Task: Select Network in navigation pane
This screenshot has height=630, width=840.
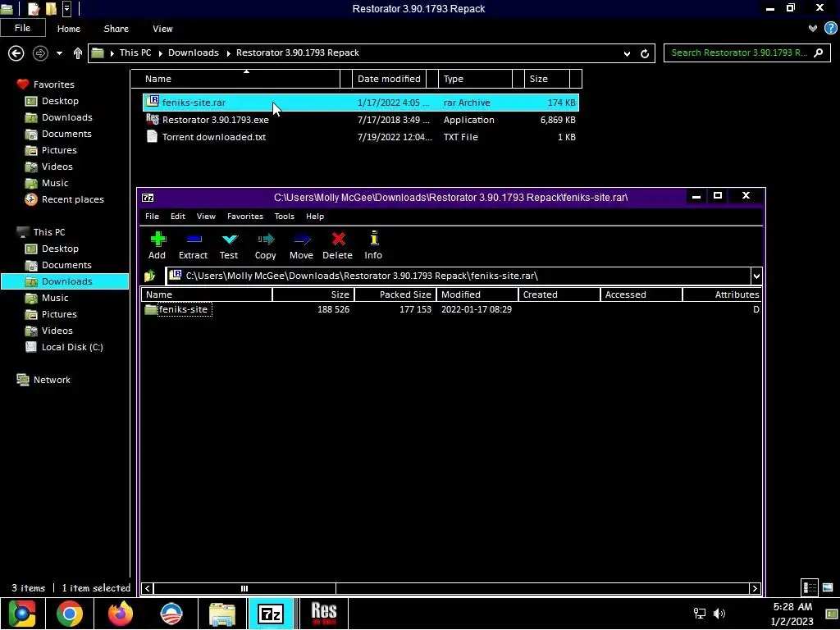Action: coord(52,380)
